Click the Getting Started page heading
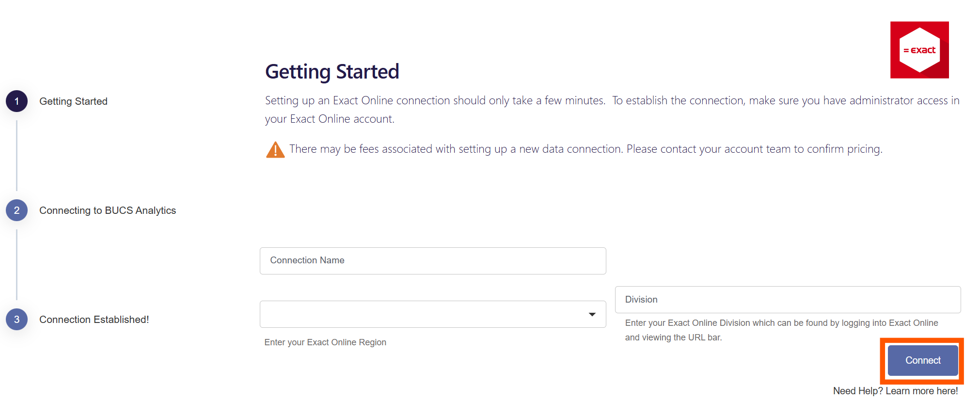 point(332,72)
